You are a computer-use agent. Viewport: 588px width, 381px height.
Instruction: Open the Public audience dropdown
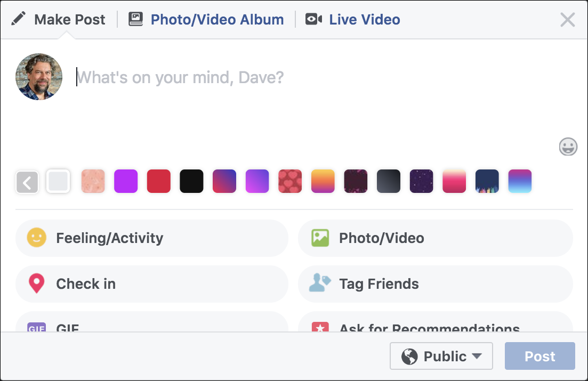click(x=441, y=356)
